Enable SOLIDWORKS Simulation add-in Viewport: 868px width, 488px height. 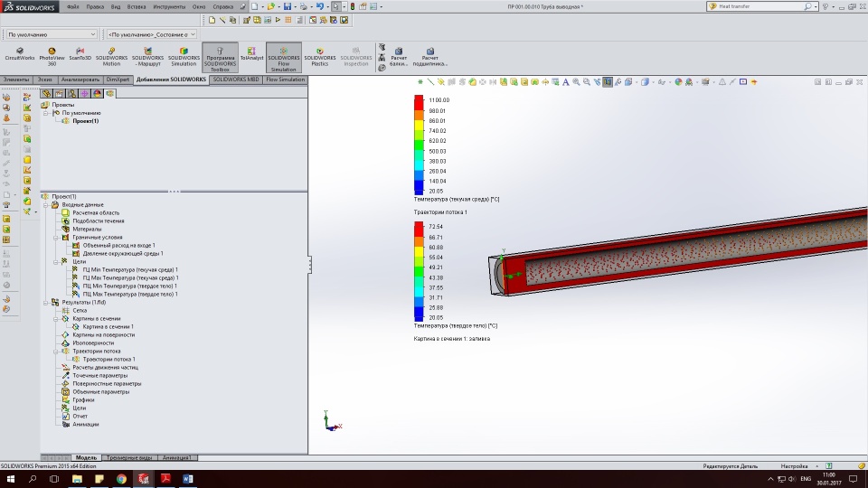point(184,57)
